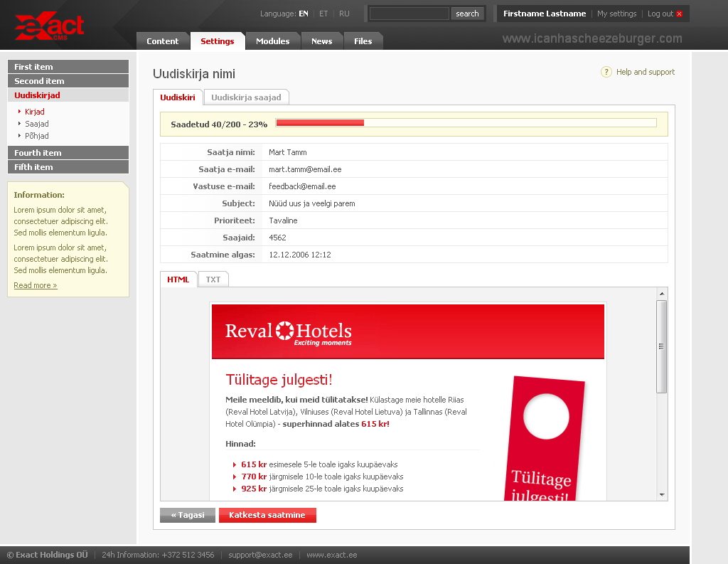Click Exact Holdings OÜ footer text
The height and width of the screenshot is (564, 728).
click(48, 555)
